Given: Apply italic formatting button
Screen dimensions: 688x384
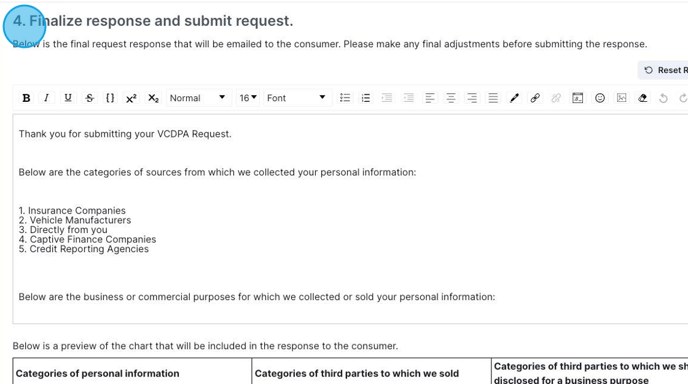Looking at the screenshot, I should tap(47, 98).
